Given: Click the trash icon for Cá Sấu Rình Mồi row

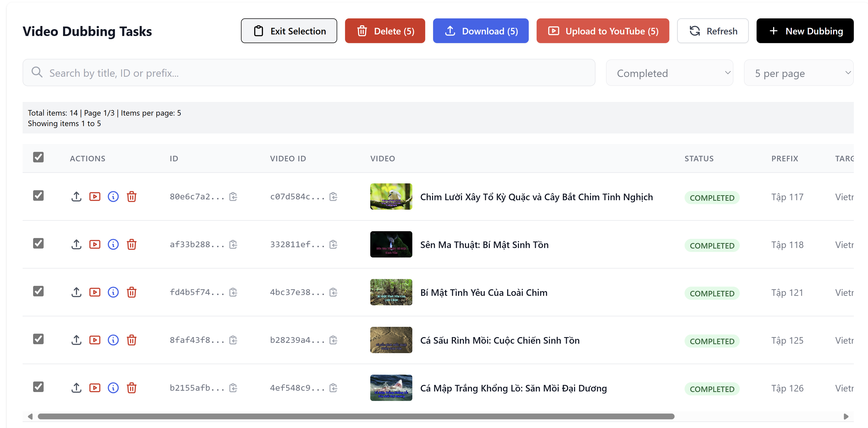Looking at the screenshot, I should pyautogui.click(x=131, y=340).
